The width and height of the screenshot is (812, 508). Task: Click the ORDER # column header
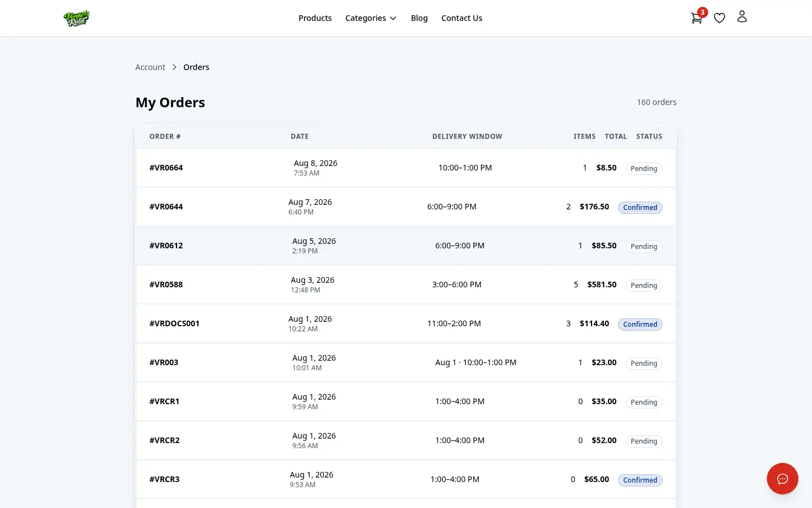coord(165,137)
